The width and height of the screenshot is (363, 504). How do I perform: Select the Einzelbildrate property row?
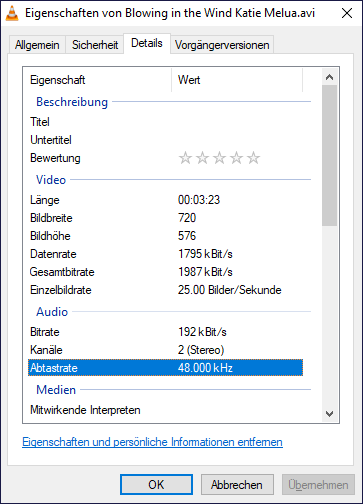(165, 290)
